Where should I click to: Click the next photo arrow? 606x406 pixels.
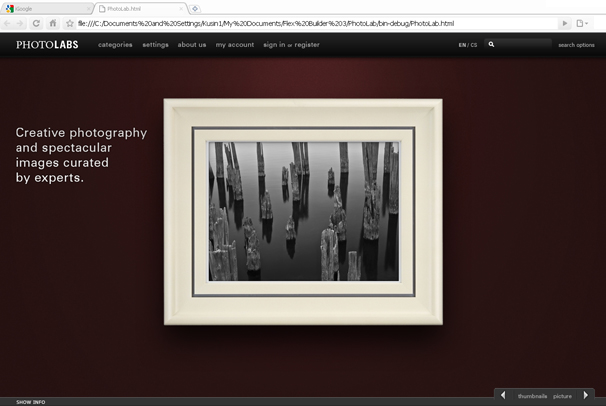[x=586, y=396]
